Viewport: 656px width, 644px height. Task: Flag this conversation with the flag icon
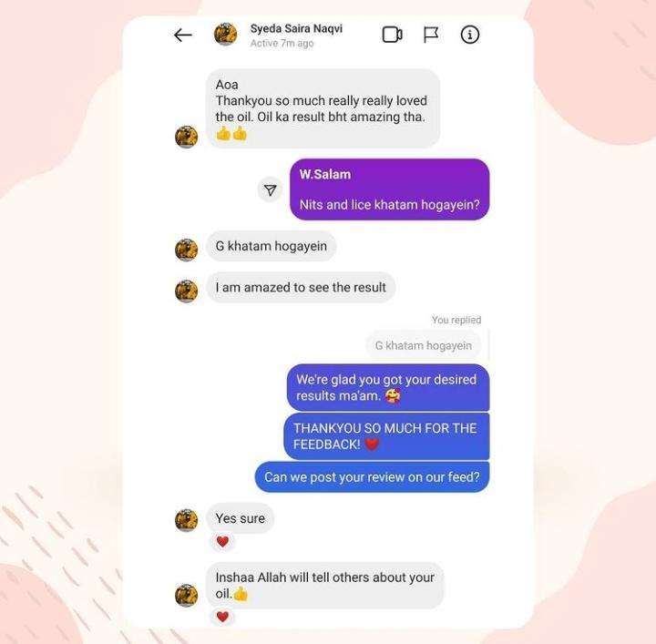431,35
